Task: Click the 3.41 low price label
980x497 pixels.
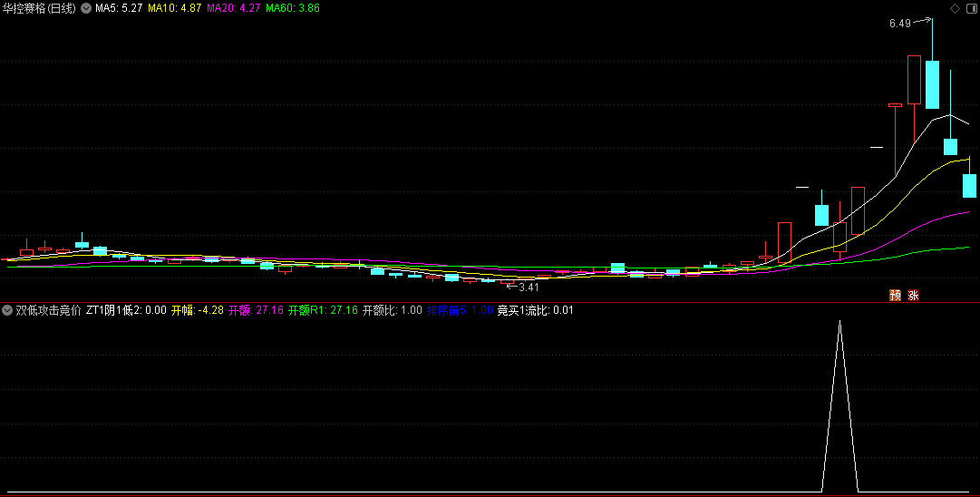Action: coord(529,287)
